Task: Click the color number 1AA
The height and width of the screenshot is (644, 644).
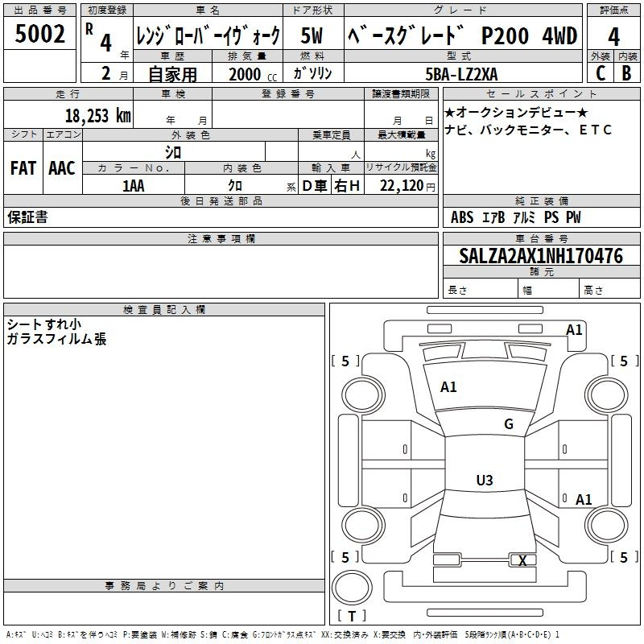Action: coord(134,186)
